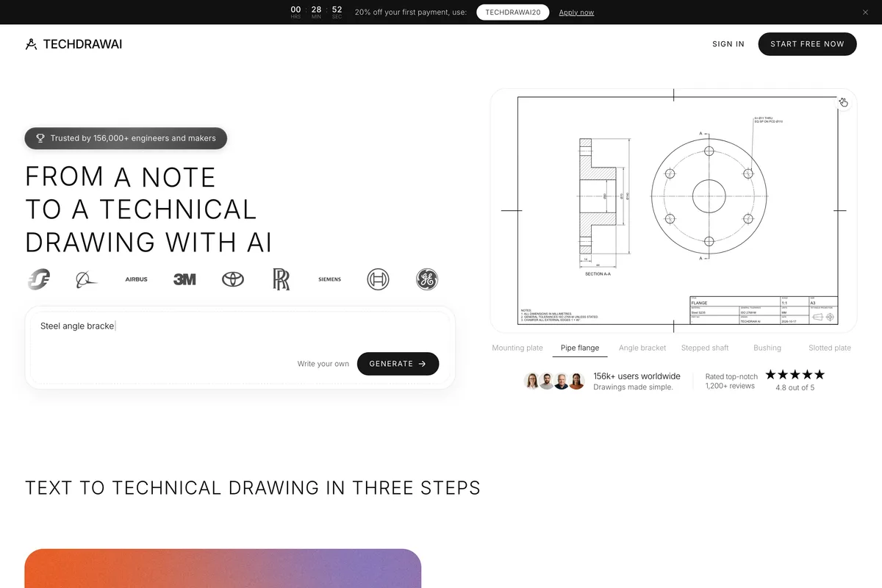Screen dimensions: 882x588
Task: Select the Slotted plate tab
Action: click(x=830, y=348)
